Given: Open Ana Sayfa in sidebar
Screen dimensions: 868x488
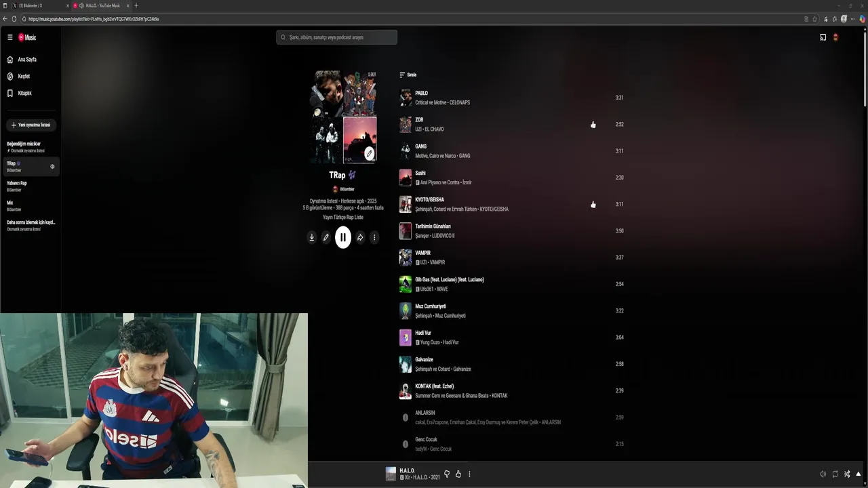Looking at the screenshot, I should click(22, 60).
